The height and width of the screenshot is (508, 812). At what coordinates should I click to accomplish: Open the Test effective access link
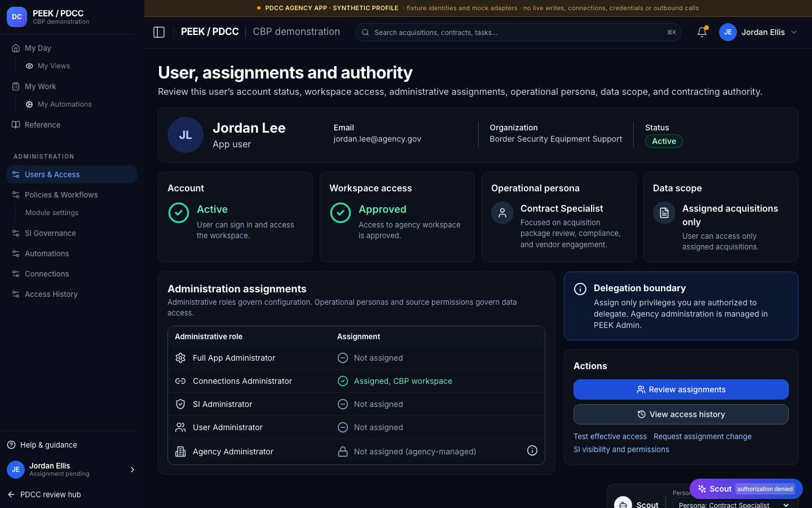610,436
